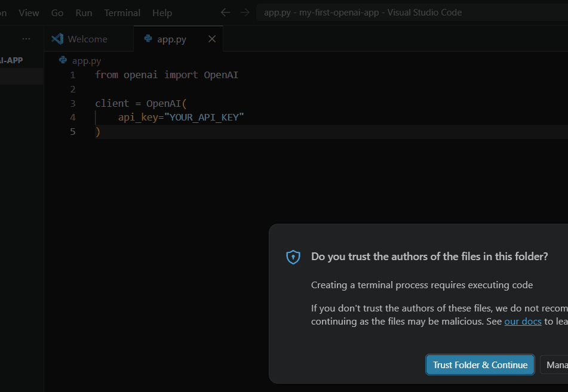Click the shield icon in trust dialog
Screen dimensions: 568x392
tap(293, 257)
